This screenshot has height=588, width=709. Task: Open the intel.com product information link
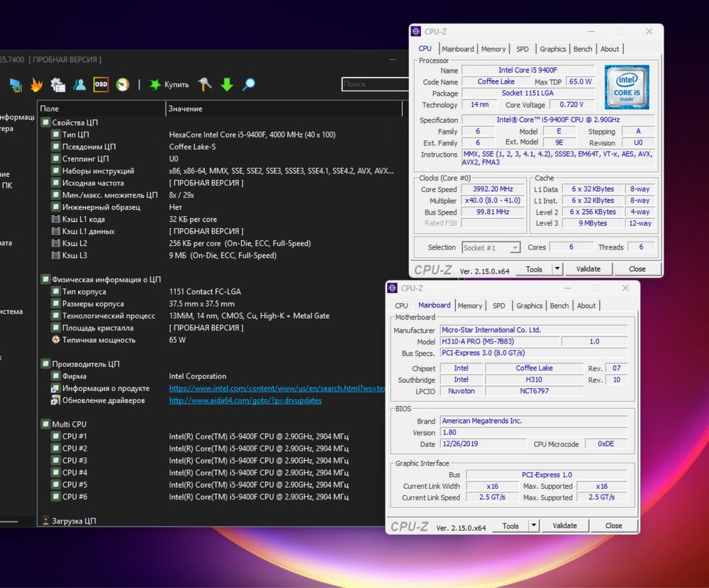pos(277,388)
